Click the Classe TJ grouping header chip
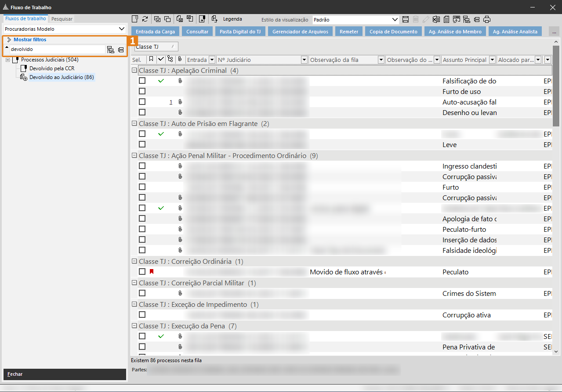This screenshot has height=392, width=562. (156, 47)
